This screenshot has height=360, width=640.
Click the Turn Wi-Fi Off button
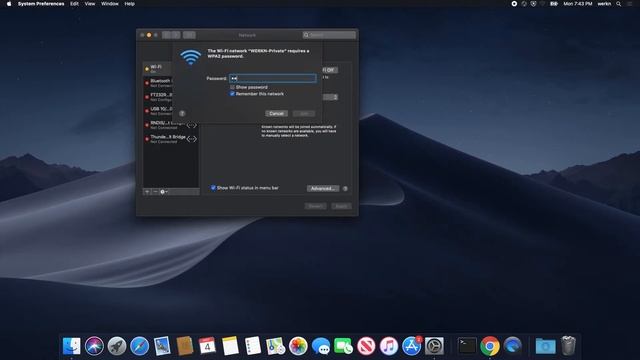tap(330, 70)
